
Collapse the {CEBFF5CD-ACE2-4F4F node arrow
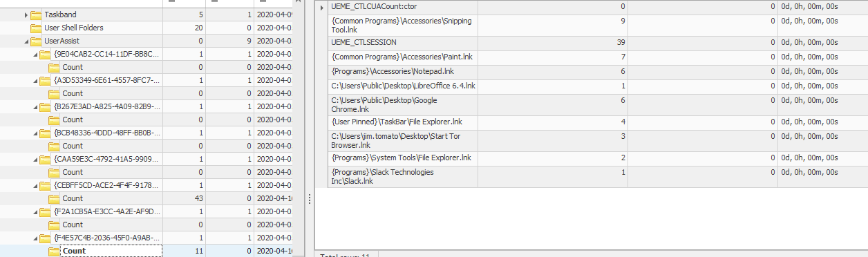pyautogui.click(x=36, y=185)
